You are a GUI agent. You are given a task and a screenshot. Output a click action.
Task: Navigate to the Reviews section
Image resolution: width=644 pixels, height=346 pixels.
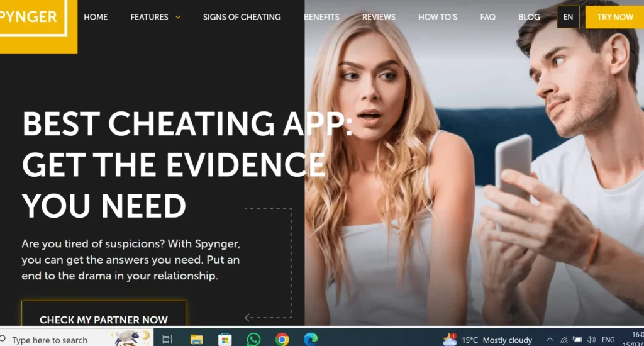[x=379, y=17]
